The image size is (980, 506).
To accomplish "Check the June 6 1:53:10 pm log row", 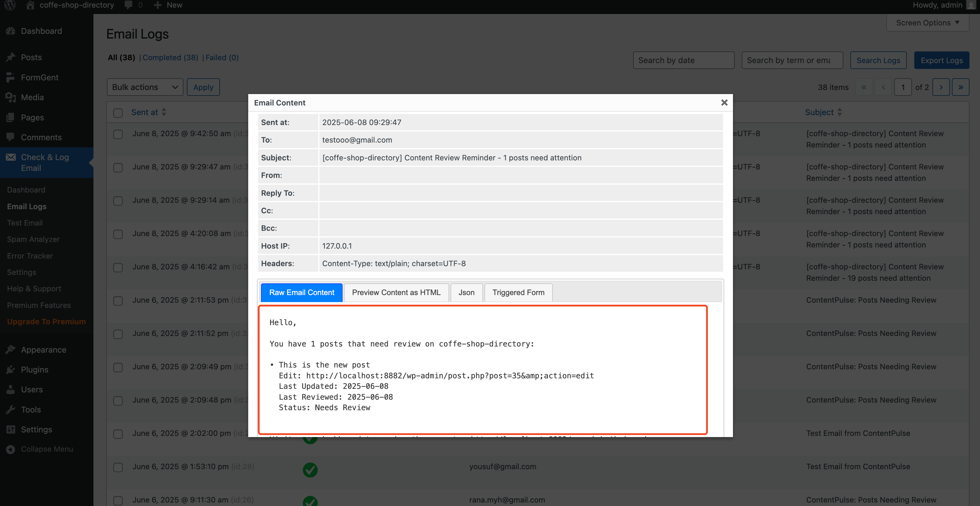I will [x=118, y=467].
